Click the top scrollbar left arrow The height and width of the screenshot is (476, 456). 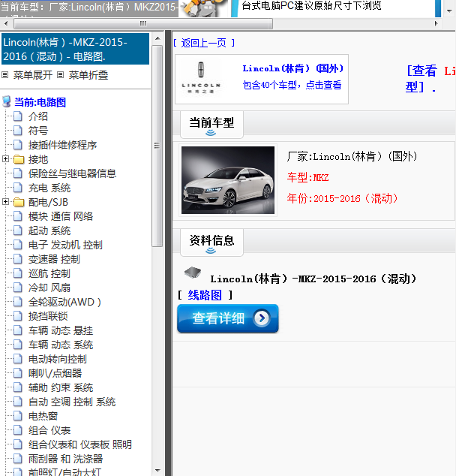(6, 23)
